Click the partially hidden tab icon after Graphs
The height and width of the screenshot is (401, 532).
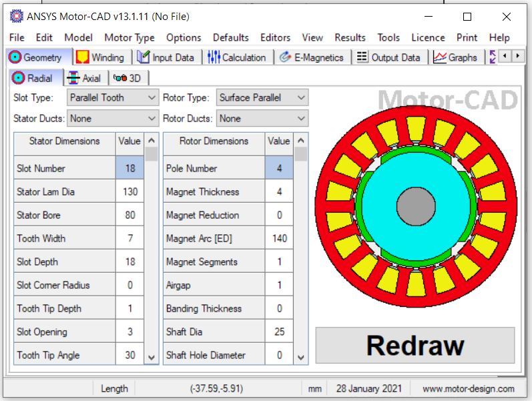(x=493, y=57)
